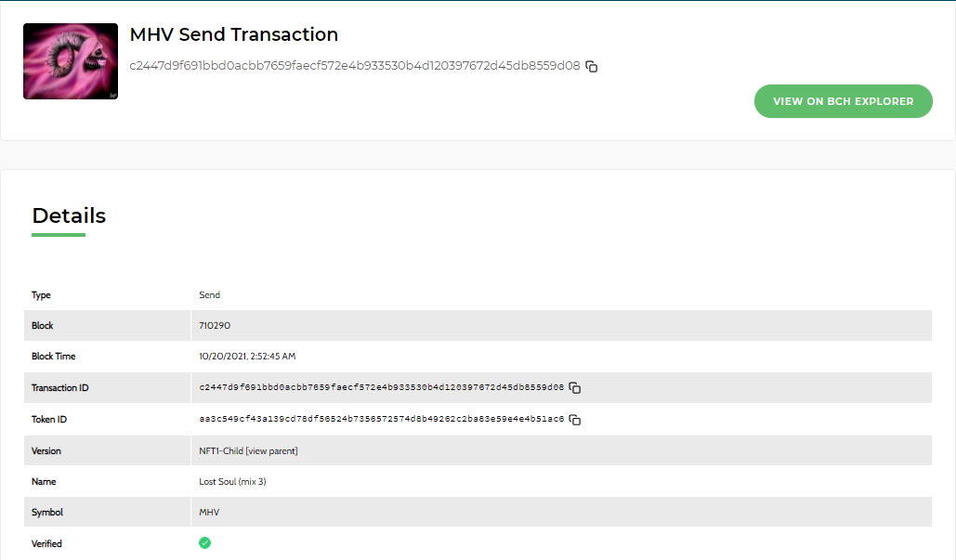956x560 pixels.
Task: Copy the Transaction ID in Details table
Action: click(575, 387)
